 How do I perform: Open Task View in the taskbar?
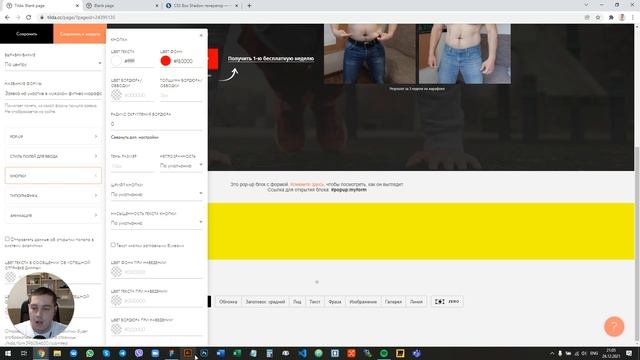[24, 353]
